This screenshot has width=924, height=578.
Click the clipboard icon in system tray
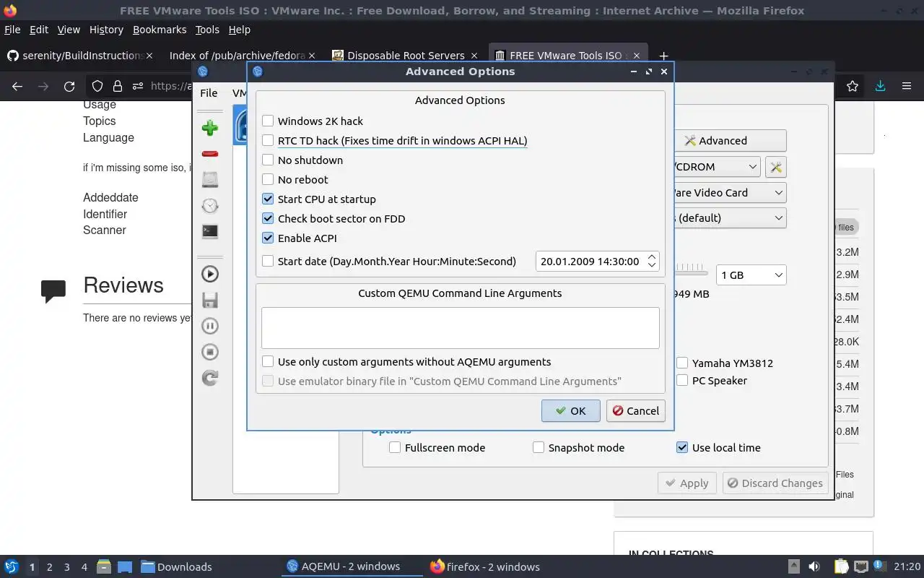[841, 566]
